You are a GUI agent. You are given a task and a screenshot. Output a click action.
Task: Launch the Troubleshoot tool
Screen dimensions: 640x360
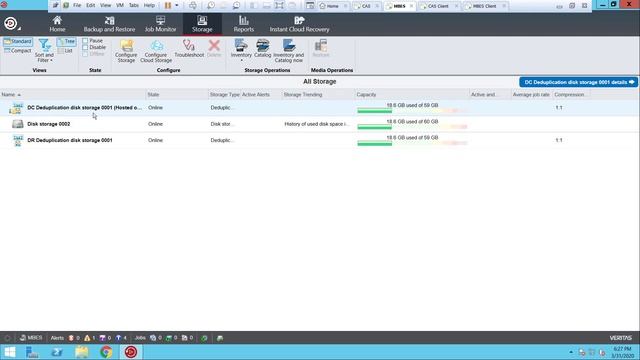(x=189, y=48)
